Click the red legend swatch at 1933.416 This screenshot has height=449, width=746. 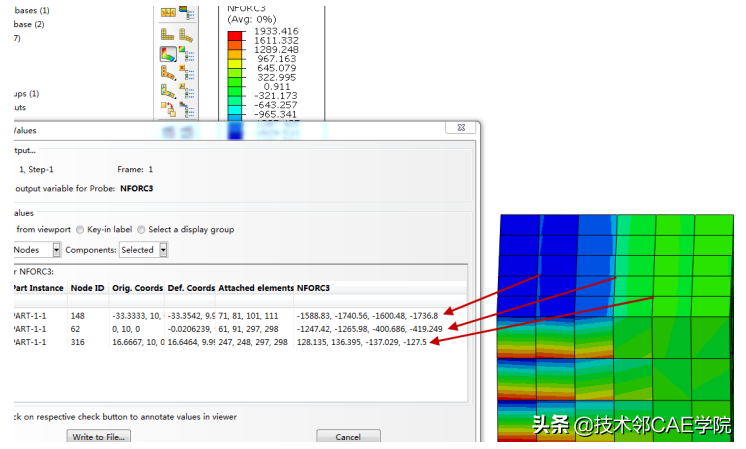(x=235, y=36)
